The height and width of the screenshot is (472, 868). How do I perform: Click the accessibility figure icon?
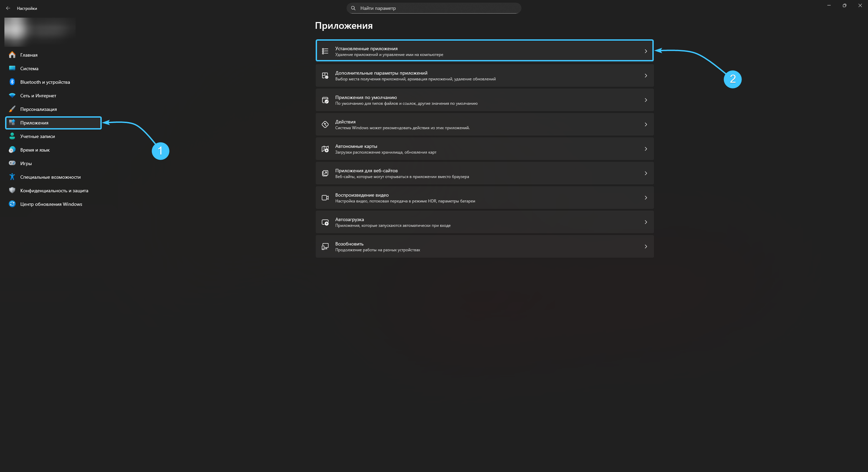[x=12, y=177]
